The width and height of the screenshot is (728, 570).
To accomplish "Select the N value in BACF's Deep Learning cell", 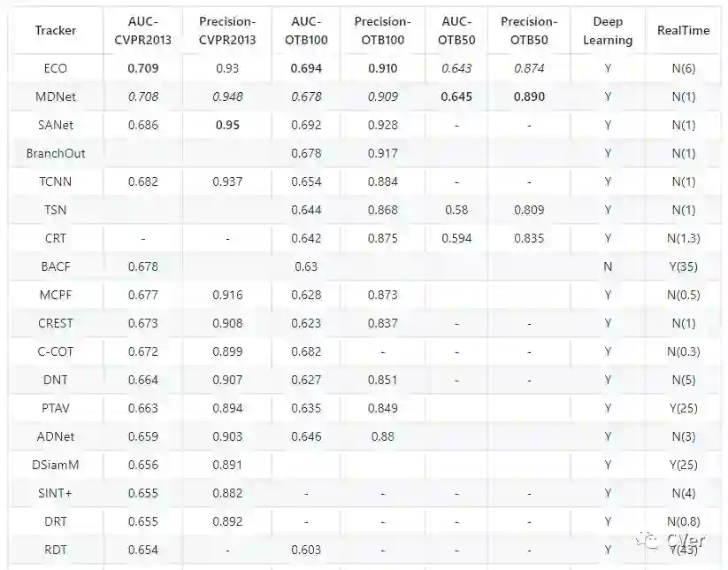I will coord(608,266).
